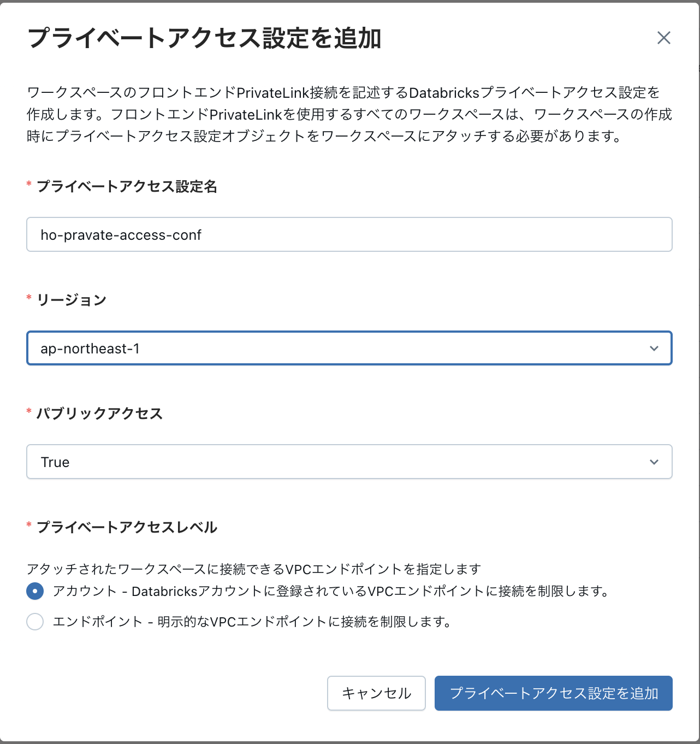Click the プライベートアクセスレベル section label

[127, 527]
